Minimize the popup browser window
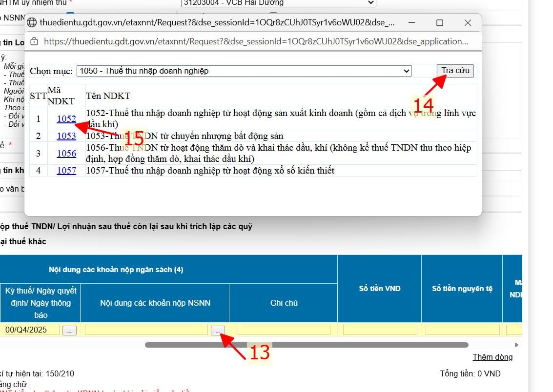Viewport: 553px width, 392px height. [x=411, y=22]
